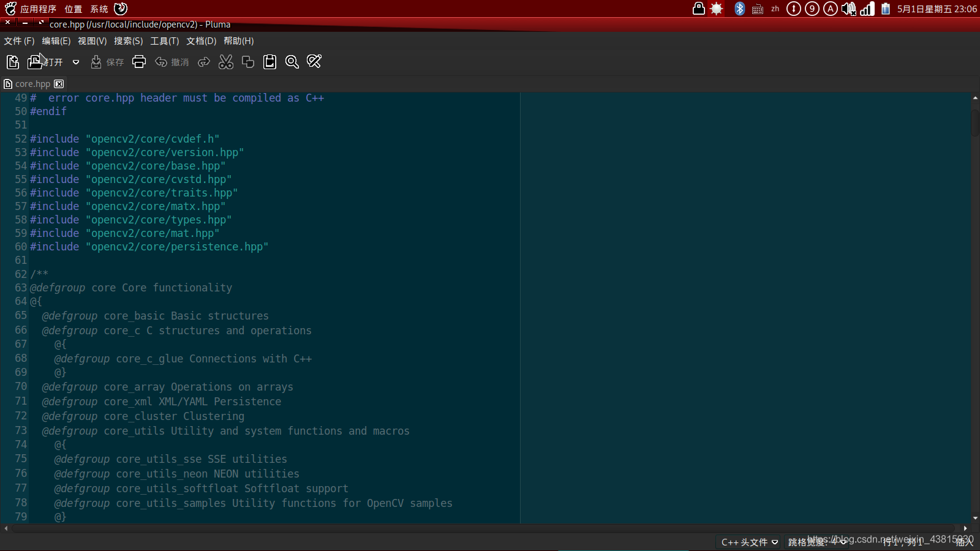The width and height of the screenshot is (980, 551).
Task: Click scroll-up arrow of vertical scrollbar
Action: [975, 98]
